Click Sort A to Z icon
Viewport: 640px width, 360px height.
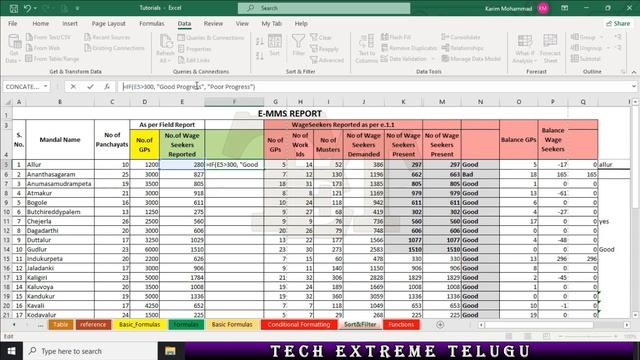tap(260, 42)
